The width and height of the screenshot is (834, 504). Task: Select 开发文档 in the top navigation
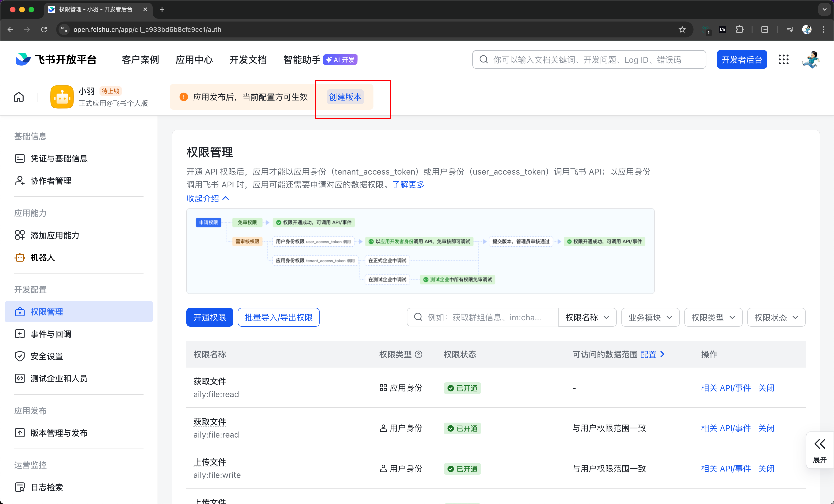coord(248,59)
